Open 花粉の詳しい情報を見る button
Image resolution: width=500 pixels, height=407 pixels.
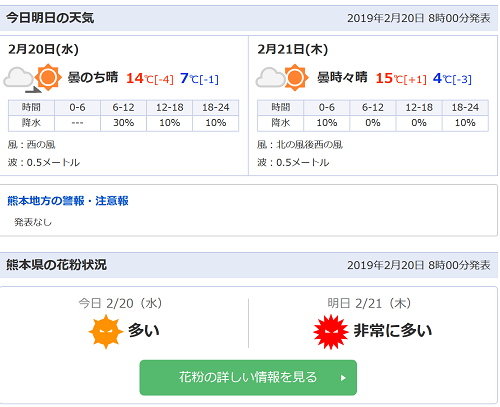click(x=248, y=377)
